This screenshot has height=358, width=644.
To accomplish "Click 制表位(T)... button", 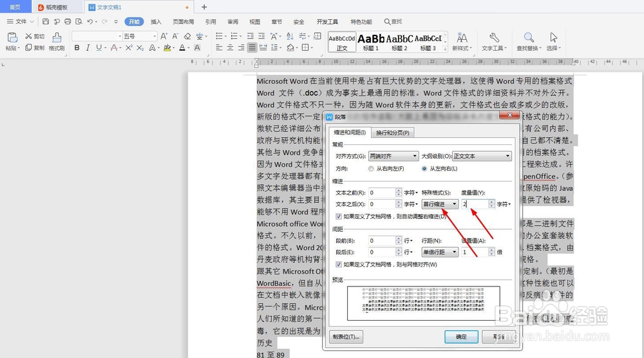I will point(346,337).
